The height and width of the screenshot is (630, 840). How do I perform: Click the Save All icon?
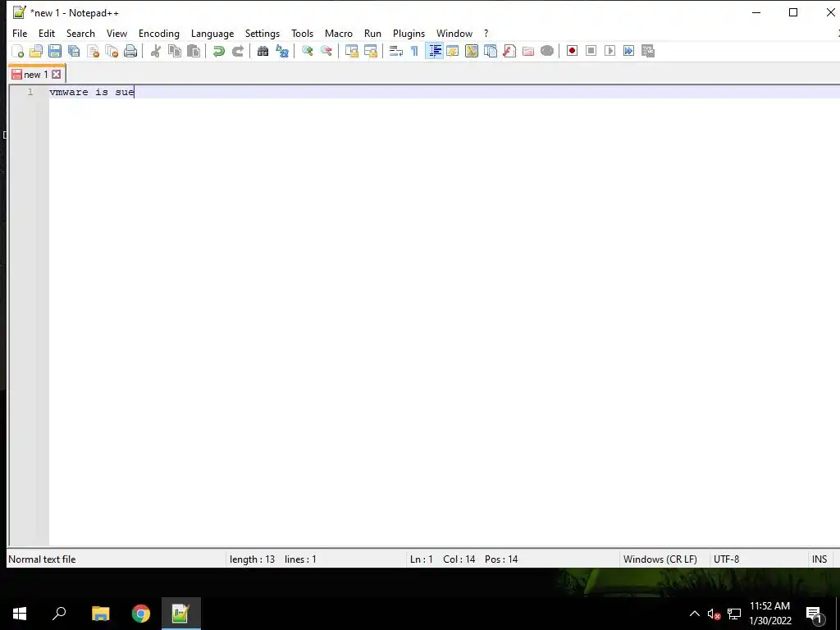[x=74, y=51]
